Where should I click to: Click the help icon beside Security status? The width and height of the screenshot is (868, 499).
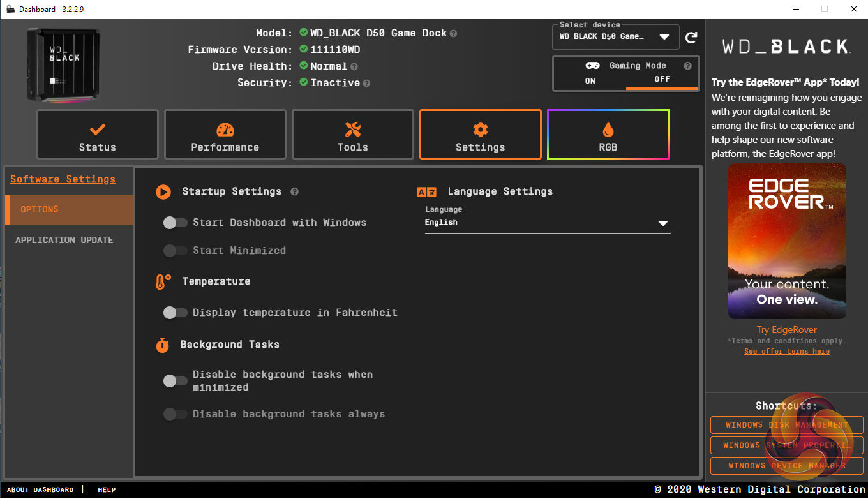click(366, 83)
